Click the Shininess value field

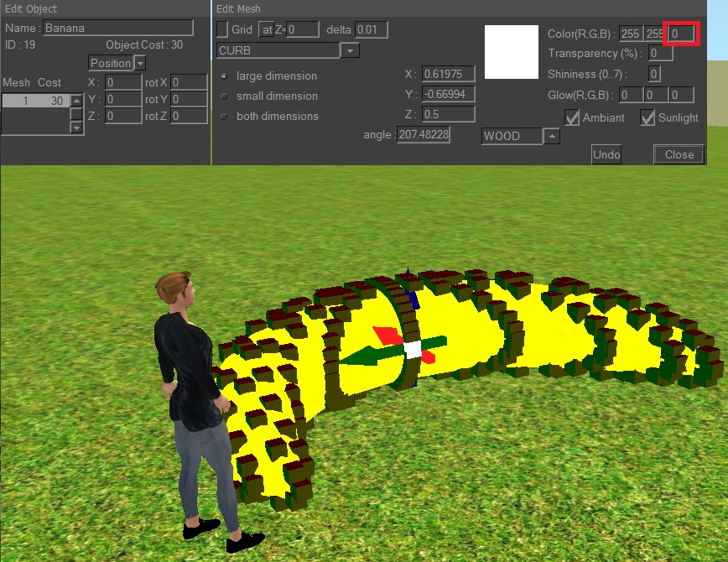coord(653,74)
